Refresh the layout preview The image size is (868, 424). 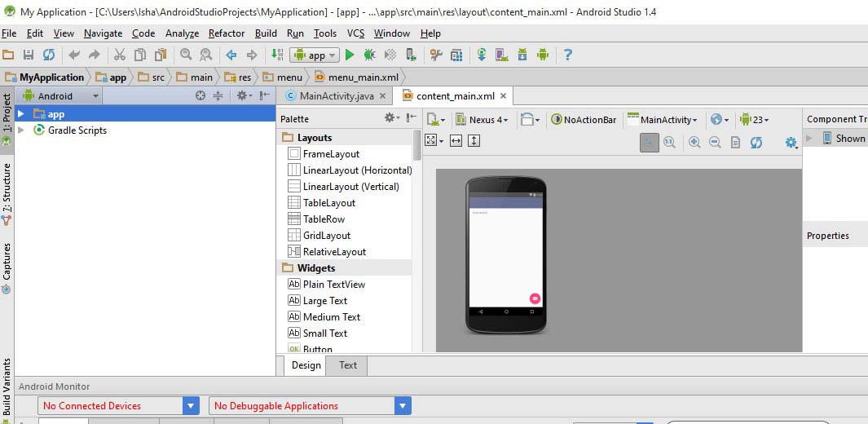[756, 142]
